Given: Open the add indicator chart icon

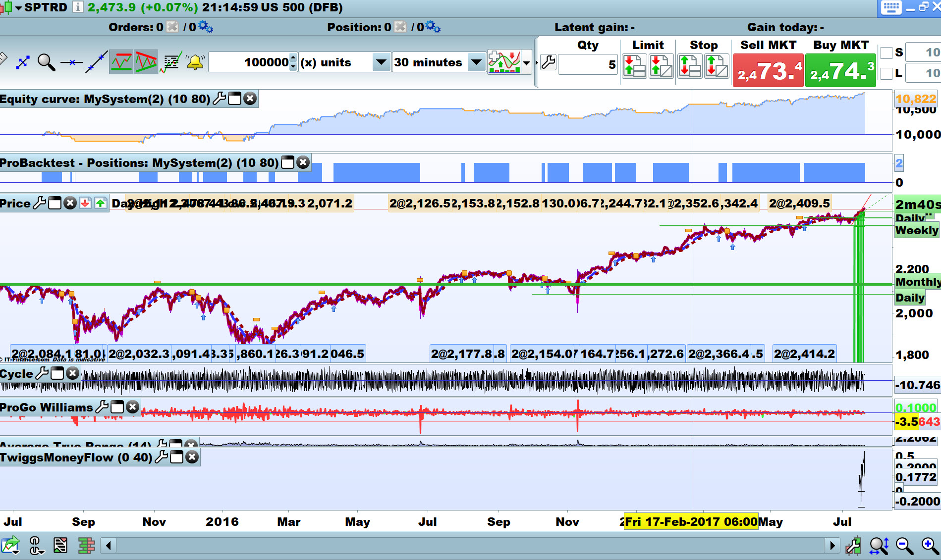Looking at the screenshot, I should pos(504,62).
